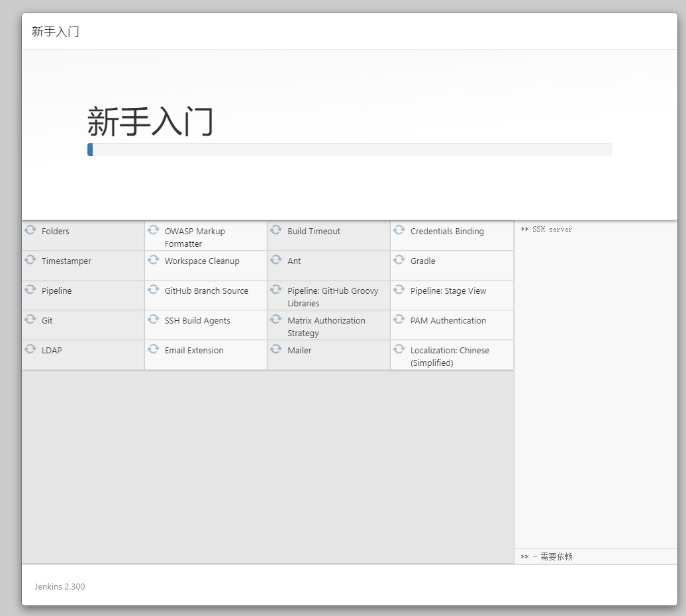
Task: Click the large 新手入门 heading
Action: [x=150, y=122]
